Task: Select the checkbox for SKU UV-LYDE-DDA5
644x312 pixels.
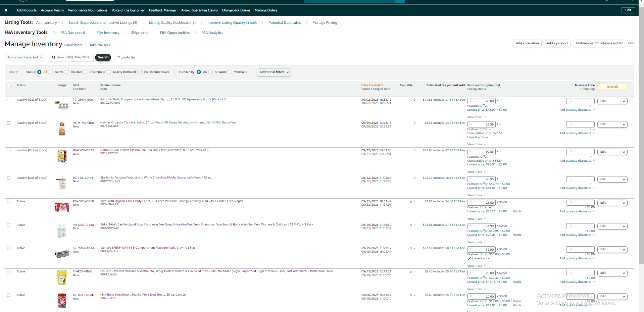Action: click(9, 151)
